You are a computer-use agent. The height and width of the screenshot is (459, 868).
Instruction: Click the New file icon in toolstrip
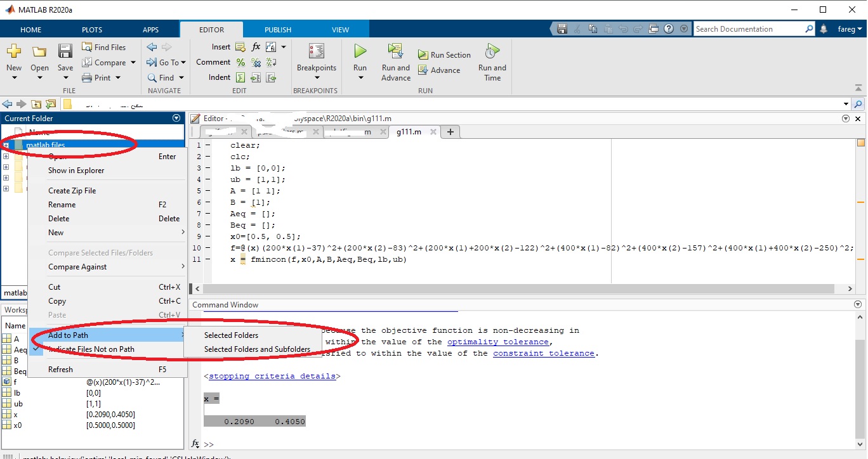click(14, 52)
